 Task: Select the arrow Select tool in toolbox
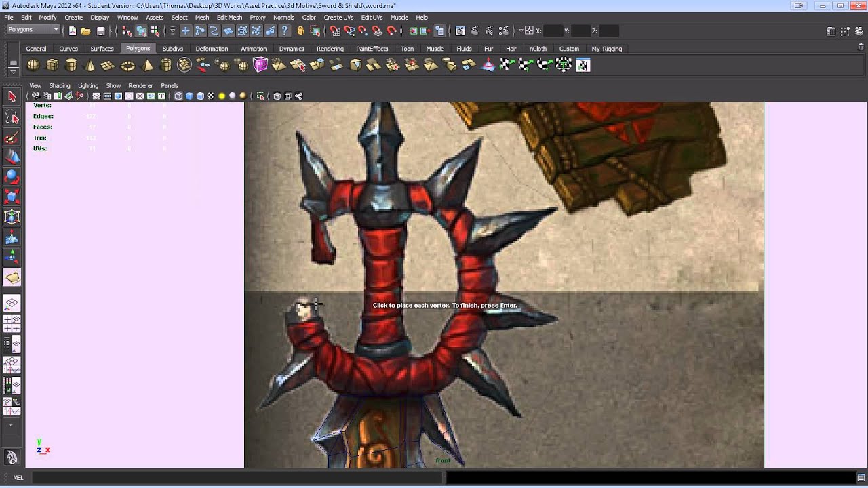pos(12,97)
